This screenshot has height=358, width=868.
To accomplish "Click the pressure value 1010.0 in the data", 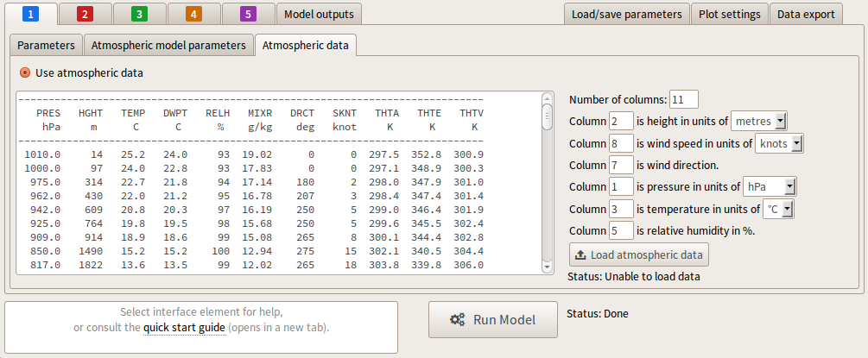I will pos(42,154).
